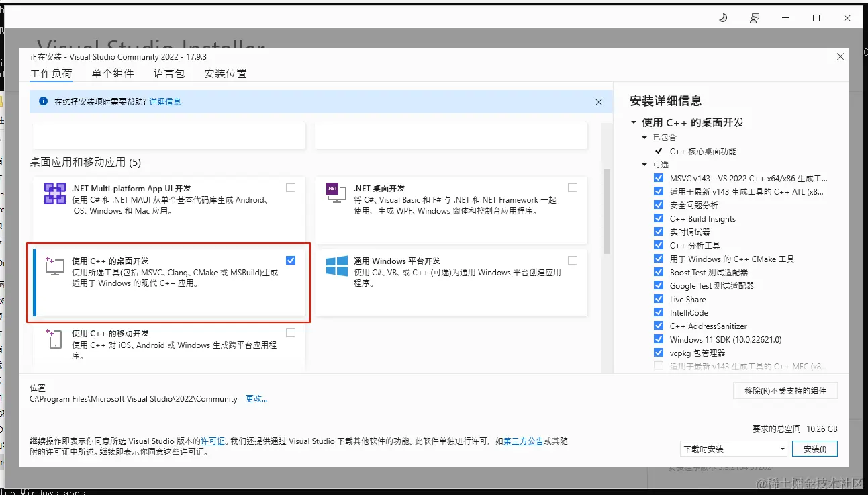Uncheck 用于 Windows 的 C++ CMake 工具

659,259
